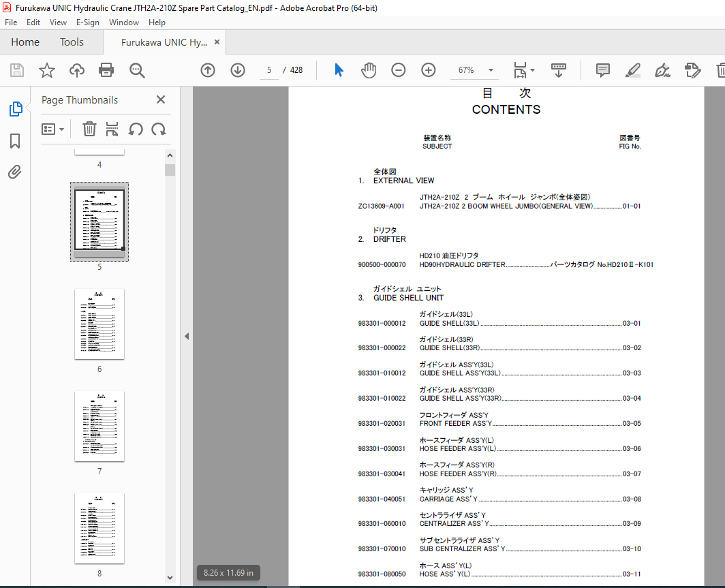Open Page Thumbnails pane icon in sidebar
725x588 pixels.
point(15,109)
